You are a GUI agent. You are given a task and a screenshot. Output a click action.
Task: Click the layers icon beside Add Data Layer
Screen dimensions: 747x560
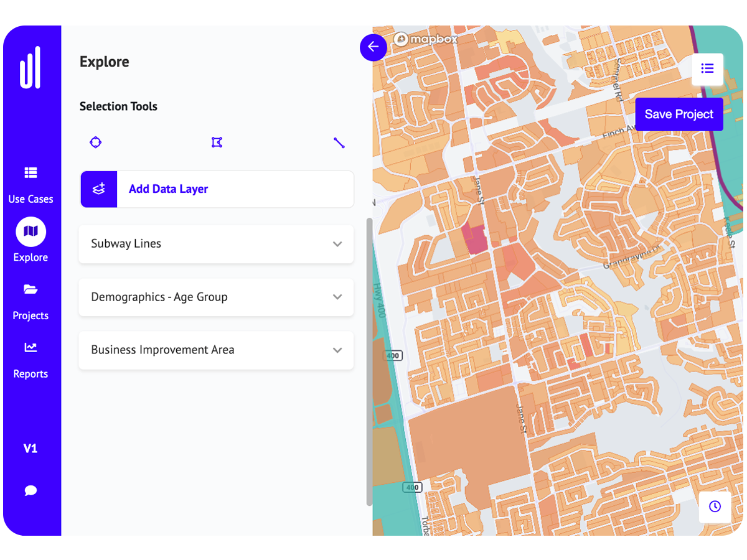click(x=98, y=189)
